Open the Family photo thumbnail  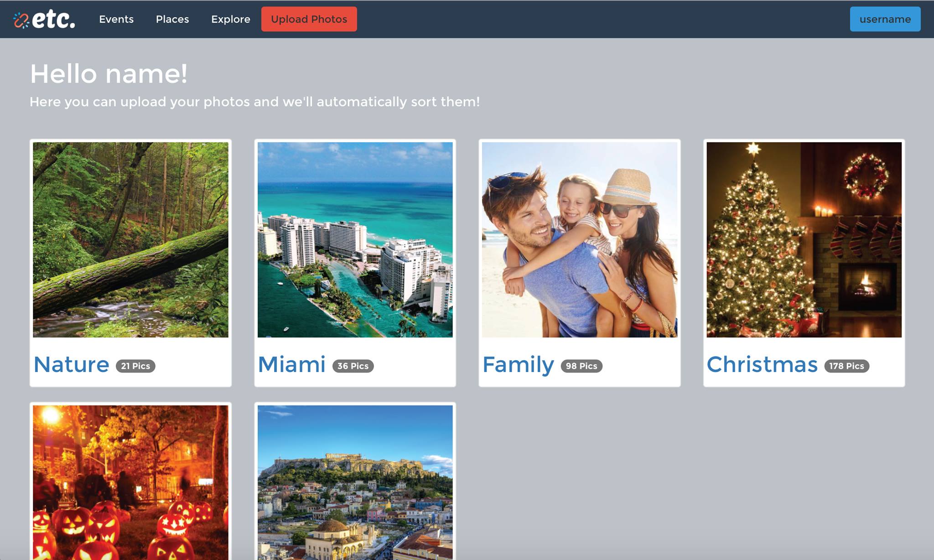(580, 240)
